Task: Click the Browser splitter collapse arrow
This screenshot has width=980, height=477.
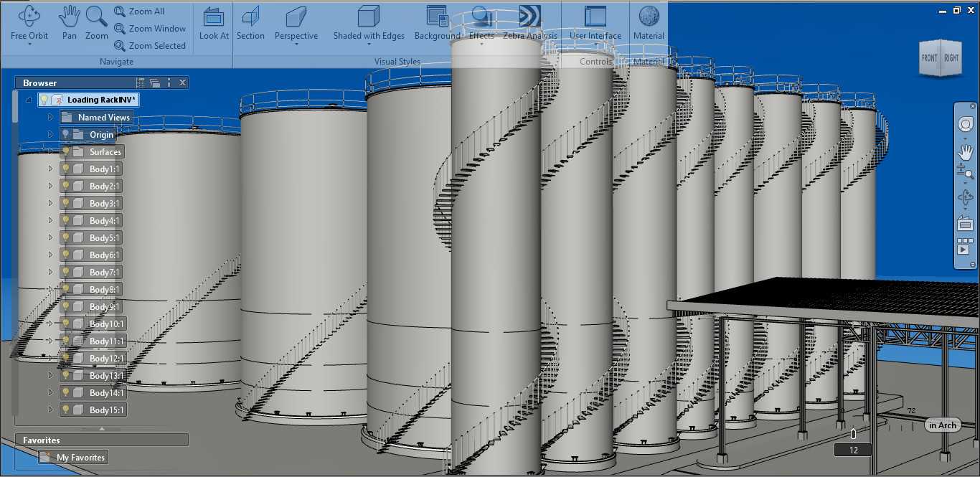Action: (102, 428)
